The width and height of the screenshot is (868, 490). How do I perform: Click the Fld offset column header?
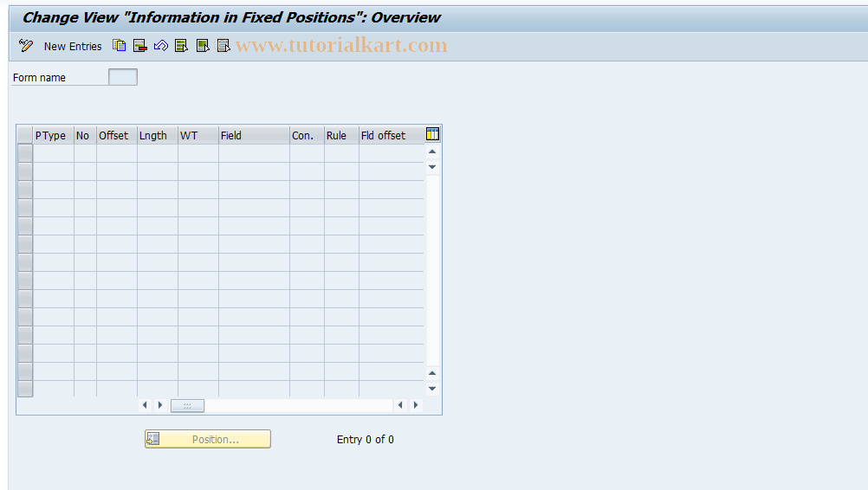click(392, 136)
